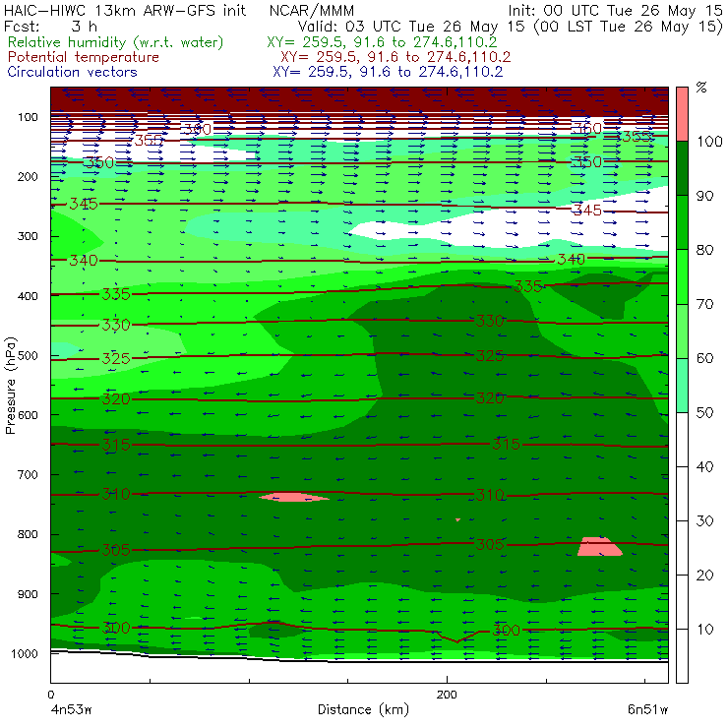Image resolution: width=728 pixels, height=728 pixels.
Task: Click the '60' colorbar tick label
Action: [704, 358]
